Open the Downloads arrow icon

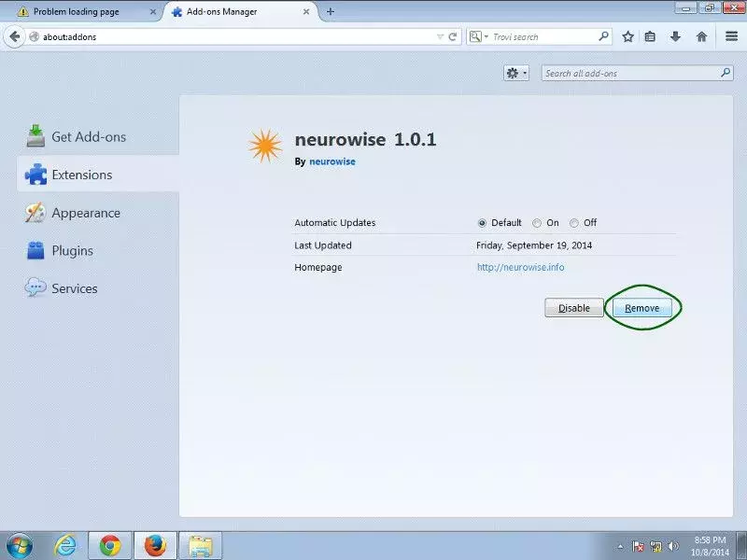pyautogui.click(x=675, y=36)
